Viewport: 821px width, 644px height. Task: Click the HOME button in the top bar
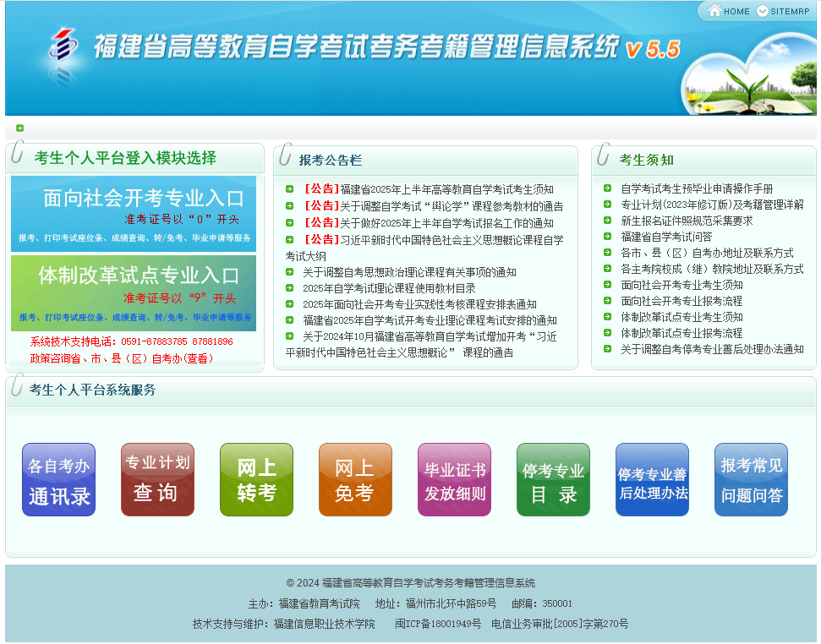click(731, 11)
